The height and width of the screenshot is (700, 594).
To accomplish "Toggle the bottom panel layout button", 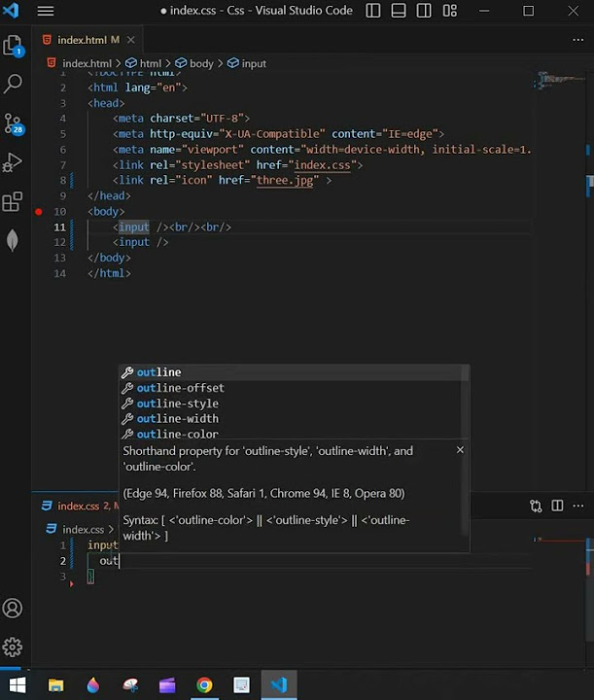I will (x=400, y=11).
